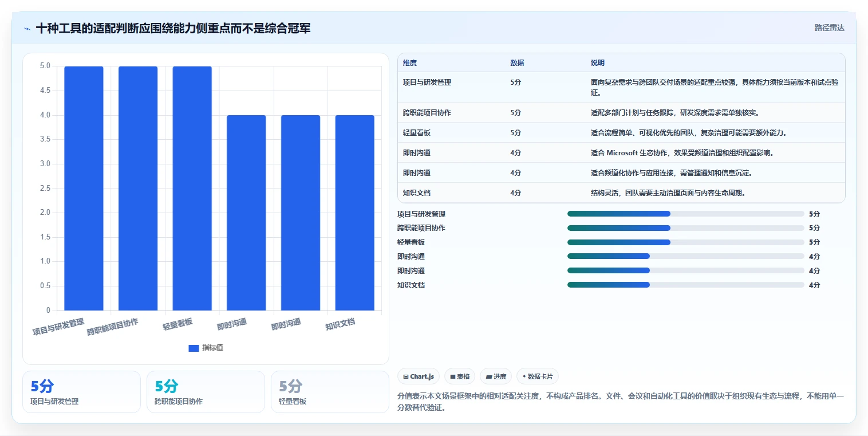Select the 项目与研发管理 cell in the table
The height and width of the screenshot is (436, 868).
pos(427,83)
